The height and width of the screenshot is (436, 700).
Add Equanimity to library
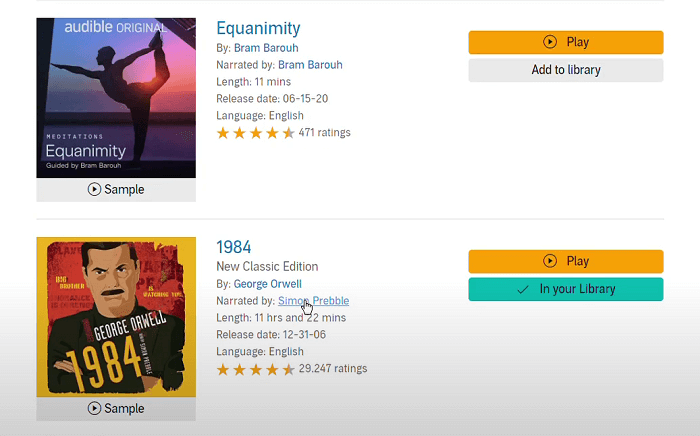coord(565,70)
